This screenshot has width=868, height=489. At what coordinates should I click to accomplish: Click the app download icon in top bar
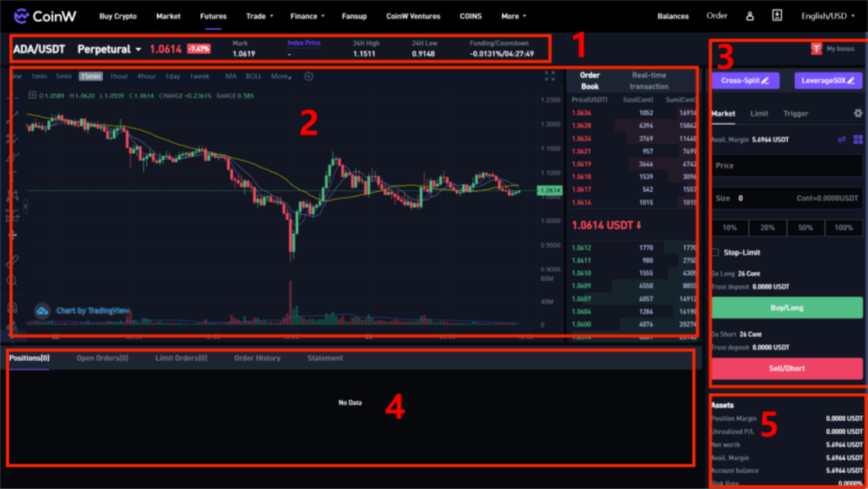[777, 16]
